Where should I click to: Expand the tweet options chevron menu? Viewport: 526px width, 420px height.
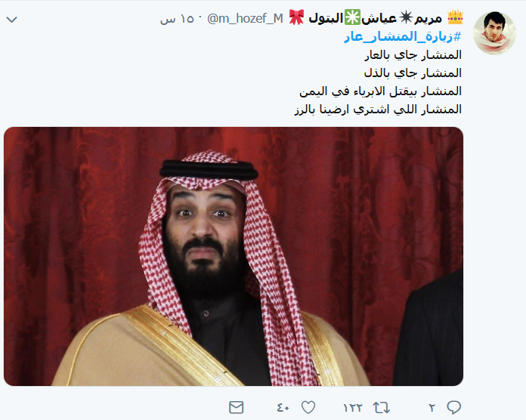coord(12,19)
